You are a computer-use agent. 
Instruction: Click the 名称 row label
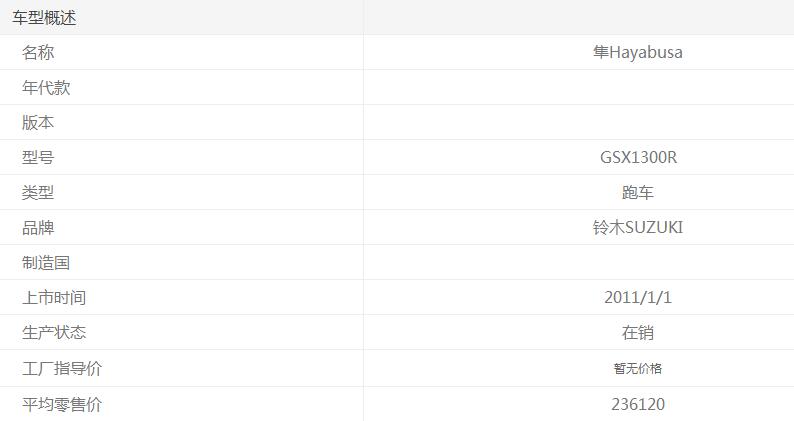click(x=38, y=53)
